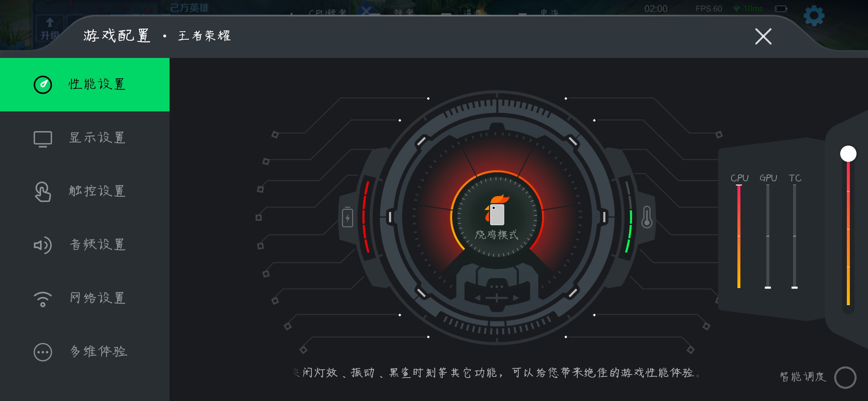The width and height of the screenshot is (868, 401).
Task: Close the 游戏配置 game config panel
Action: click(x=763, y=36)
